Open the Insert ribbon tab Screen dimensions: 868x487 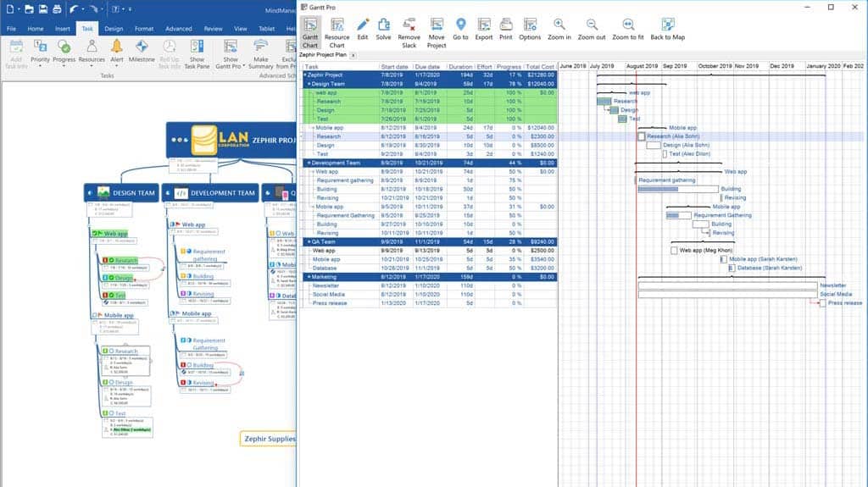[x=63, y=29]
